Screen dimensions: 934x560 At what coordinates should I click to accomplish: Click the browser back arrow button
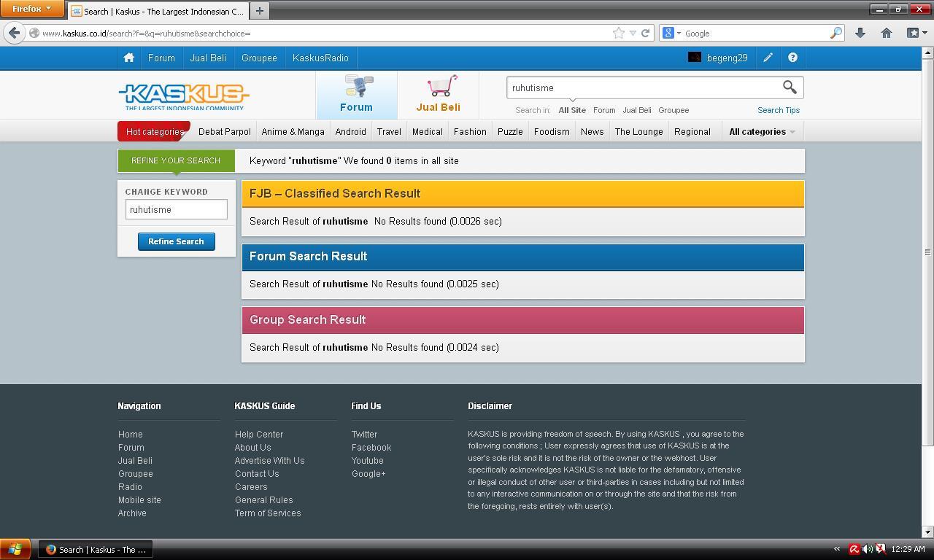tap(14, 33)
